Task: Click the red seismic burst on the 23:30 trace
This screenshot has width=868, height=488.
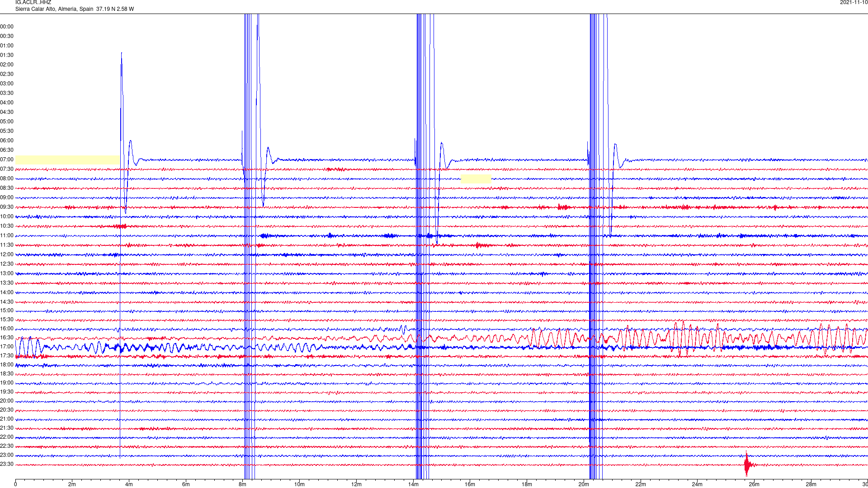Action: [748, 464]
